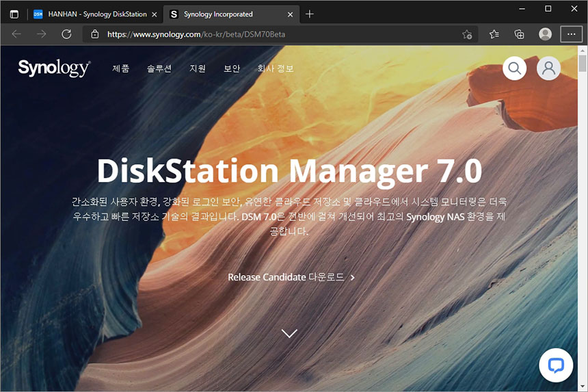The height and width of the screenshot is (392, 588).
Task: Click Release Candidate 다운로드 link
Action: pyautogui.click(x=291, y=277)
